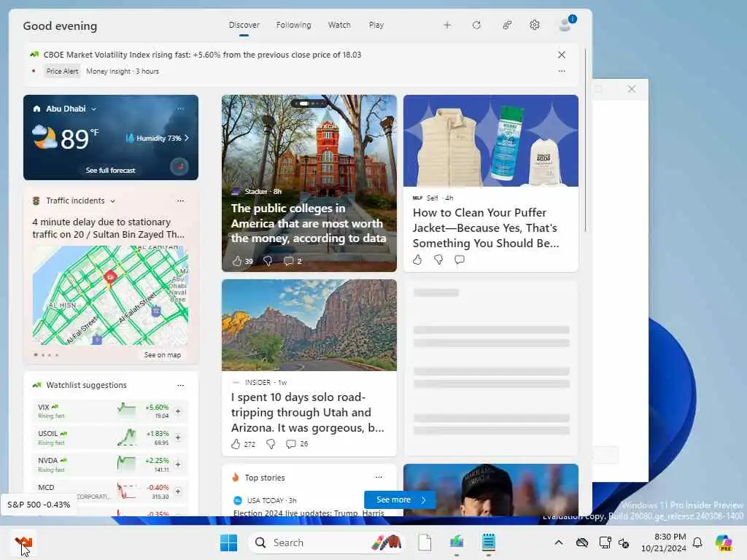Viewport: 747px width, 560px height.
Task: Open weather widget more options
Action: point(180,109)
